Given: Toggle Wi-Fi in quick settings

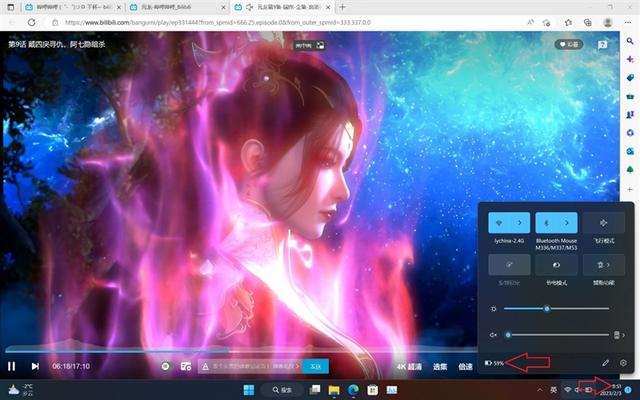Looking at the screenshot, I should pos(499,223).
